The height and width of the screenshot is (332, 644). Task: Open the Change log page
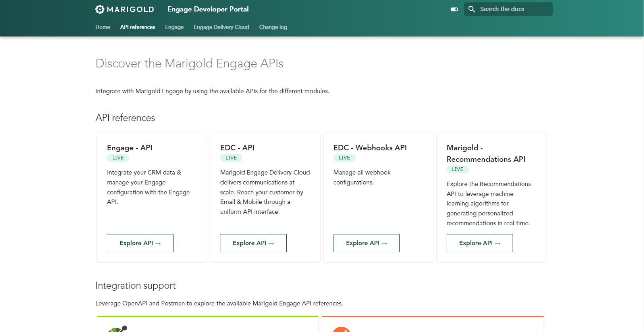[273, 27]
